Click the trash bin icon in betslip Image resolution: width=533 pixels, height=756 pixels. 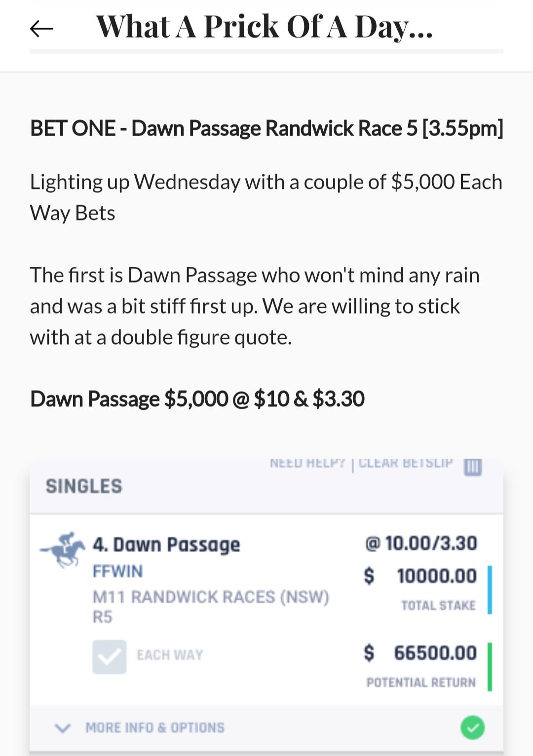[472, 466]
